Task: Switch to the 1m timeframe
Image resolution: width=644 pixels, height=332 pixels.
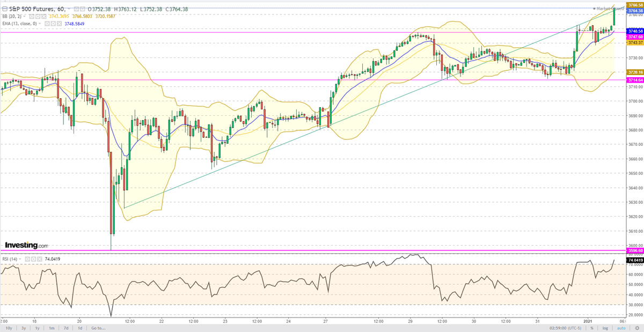Action: pyautogui.click(x=51, y=329)
